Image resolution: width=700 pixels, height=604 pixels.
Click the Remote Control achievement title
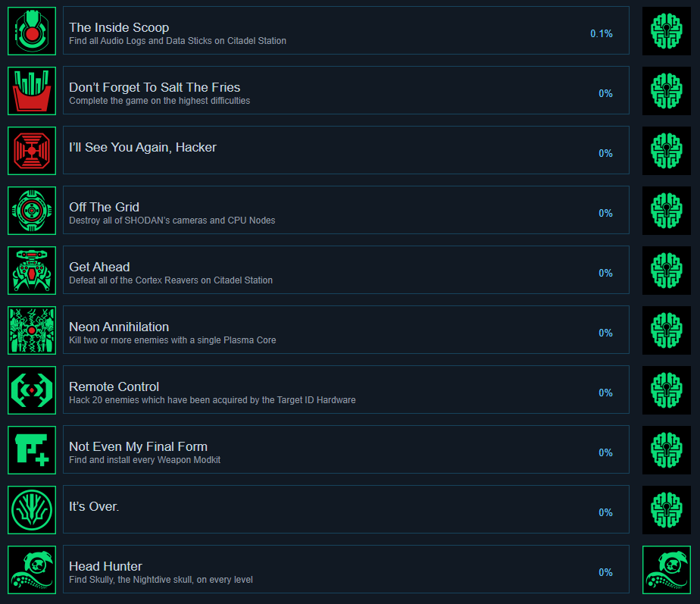114,386
